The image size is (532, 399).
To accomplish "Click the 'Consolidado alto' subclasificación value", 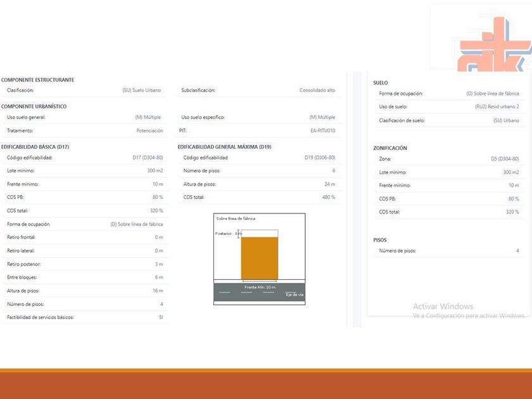I will click(317, 90).
